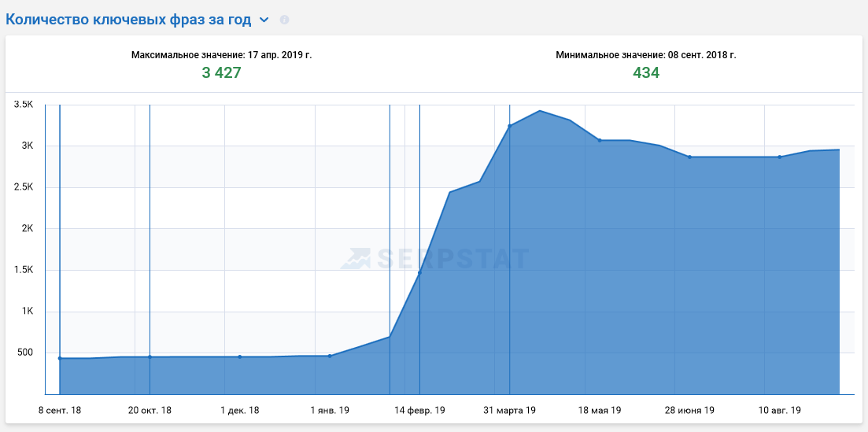Image resolution: width=868 pixels, height=432 pixels.
Task: Click the y-axis label '3.5K'
Action: (x=24, y=105)
